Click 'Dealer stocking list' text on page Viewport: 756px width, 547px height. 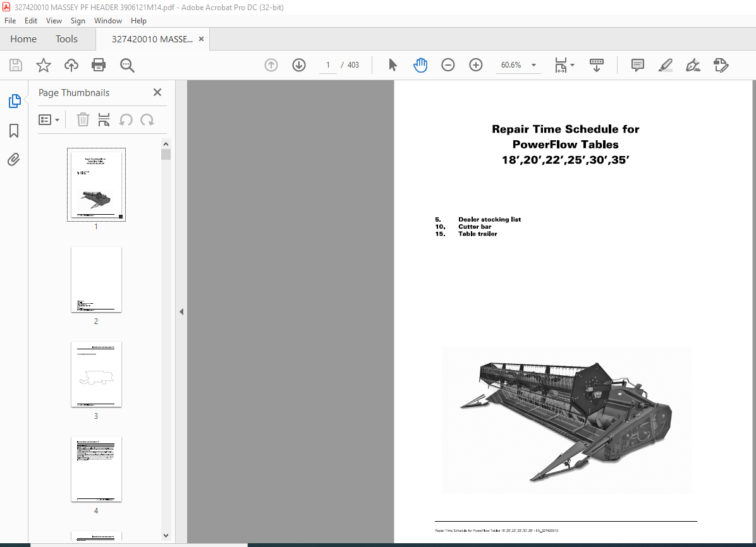click(489, 219)
